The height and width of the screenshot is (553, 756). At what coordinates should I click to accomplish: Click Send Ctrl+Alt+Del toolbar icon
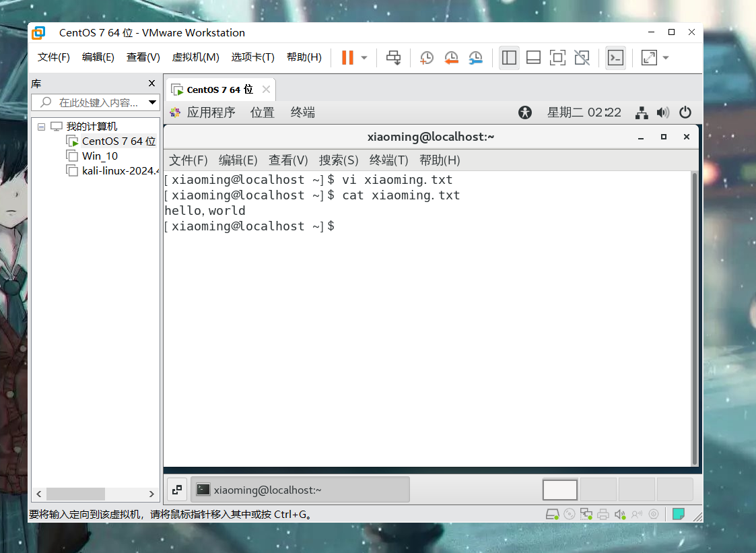pyautogui.click(x=394, y=58)
